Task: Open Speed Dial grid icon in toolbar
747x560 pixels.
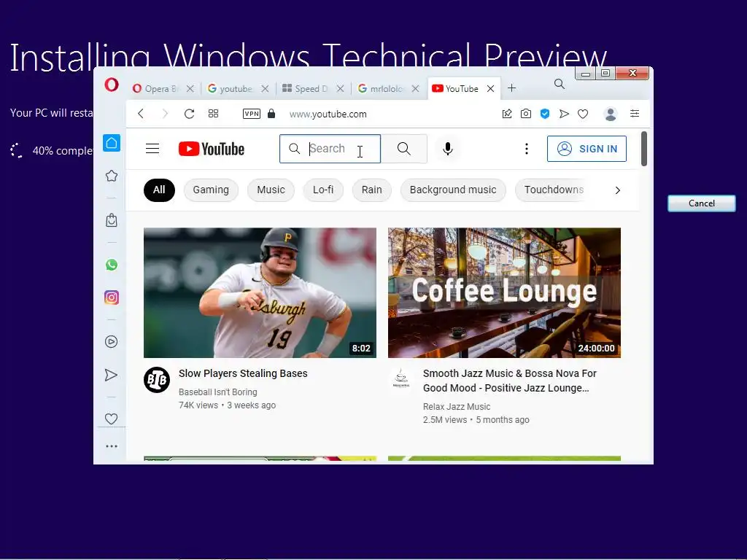Action: (x=214, y=114)
